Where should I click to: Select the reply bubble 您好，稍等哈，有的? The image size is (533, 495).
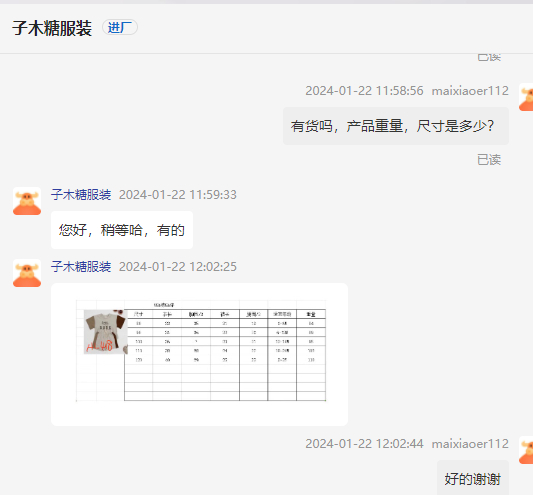point(122,230)
